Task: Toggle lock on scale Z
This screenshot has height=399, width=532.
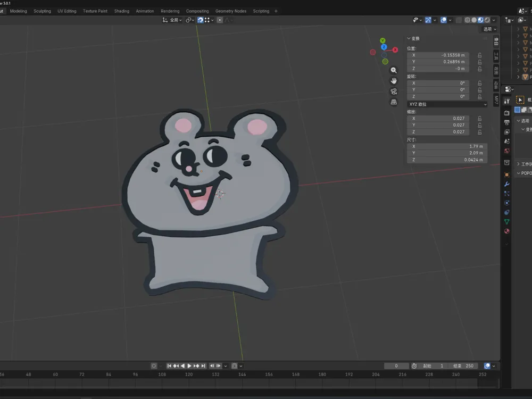Action: 480,132
